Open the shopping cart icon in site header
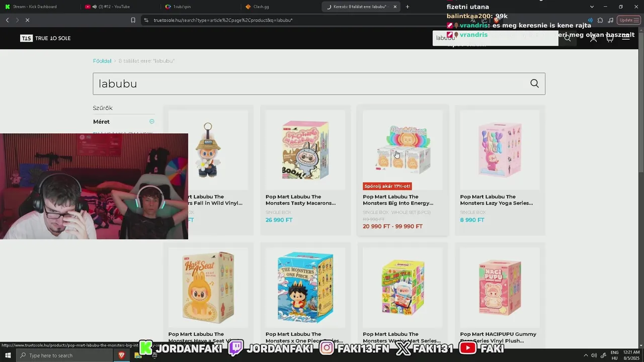The image size is (644, 362). point(609,38)
